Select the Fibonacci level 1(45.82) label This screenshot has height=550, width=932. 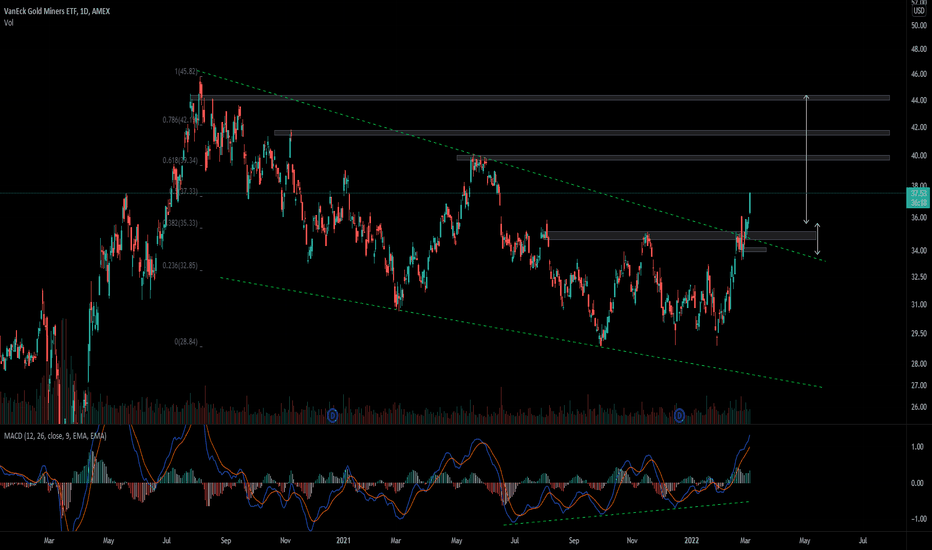[x=186, y=71]
